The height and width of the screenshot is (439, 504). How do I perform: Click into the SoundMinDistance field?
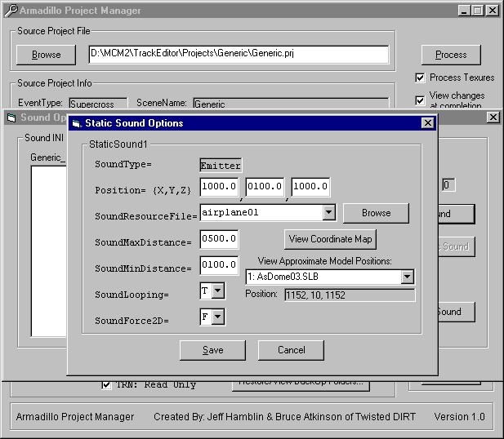220,265
